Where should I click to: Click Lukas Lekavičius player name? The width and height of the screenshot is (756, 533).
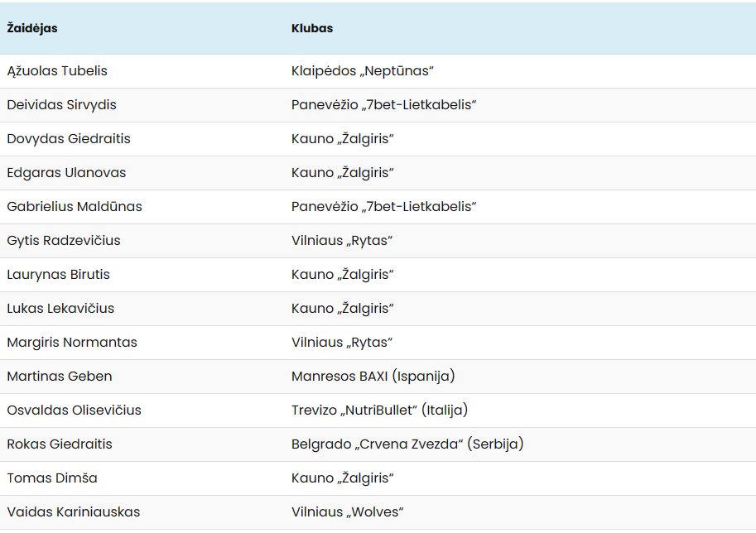pyautogui.click(x=60, y=309)
